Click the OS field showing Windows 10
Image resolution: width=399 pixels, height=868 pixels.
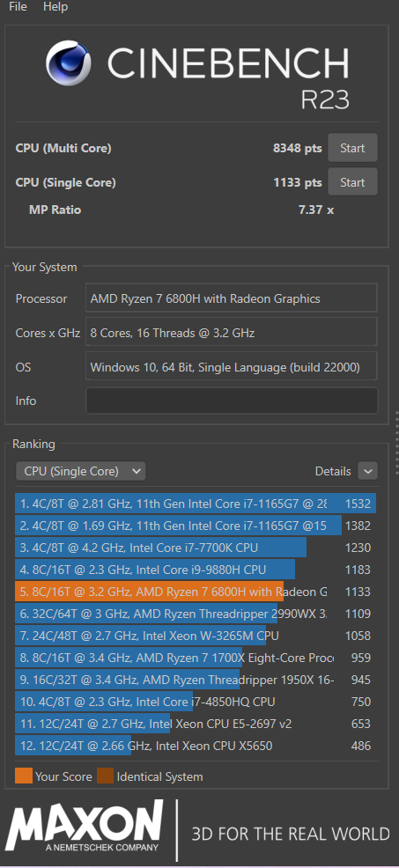point(232,366)
